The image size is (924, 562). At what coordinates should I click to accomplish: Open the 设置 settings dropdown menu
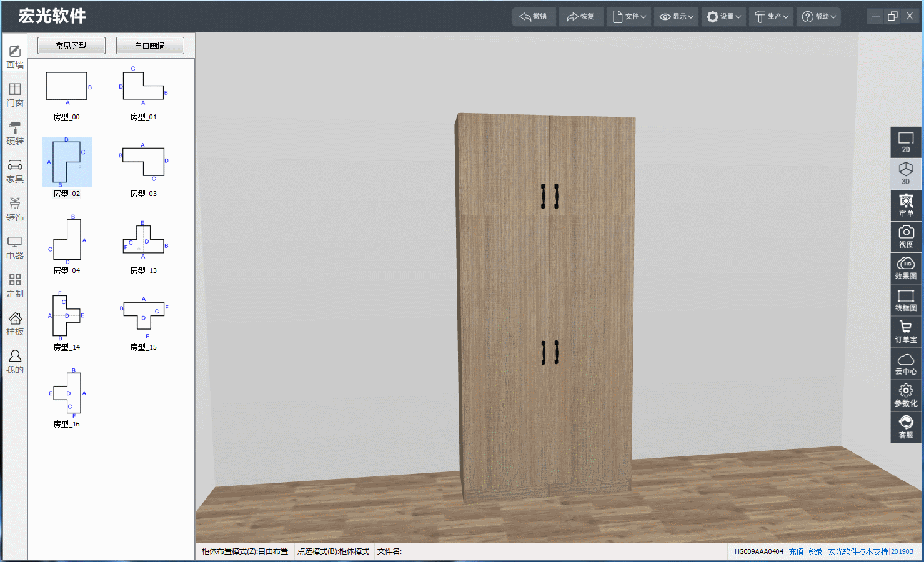click(723, 17)
